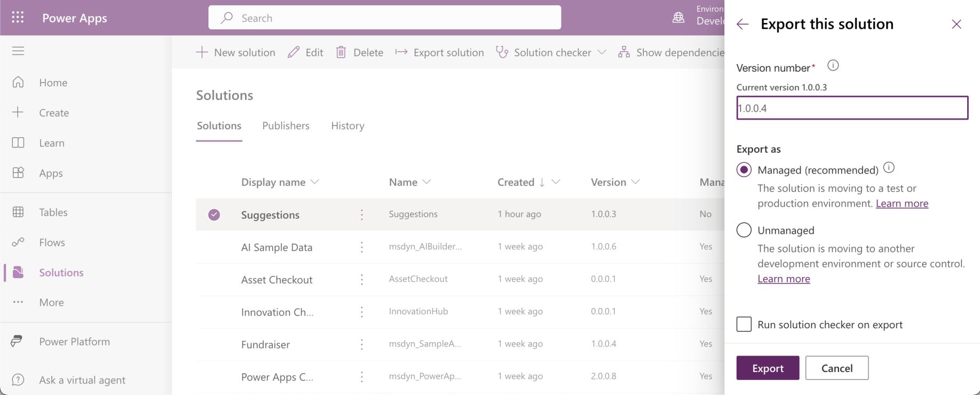Select the Unmanaged export option
Viewport: 980px width, 395px height.
(x=744, y=230)
